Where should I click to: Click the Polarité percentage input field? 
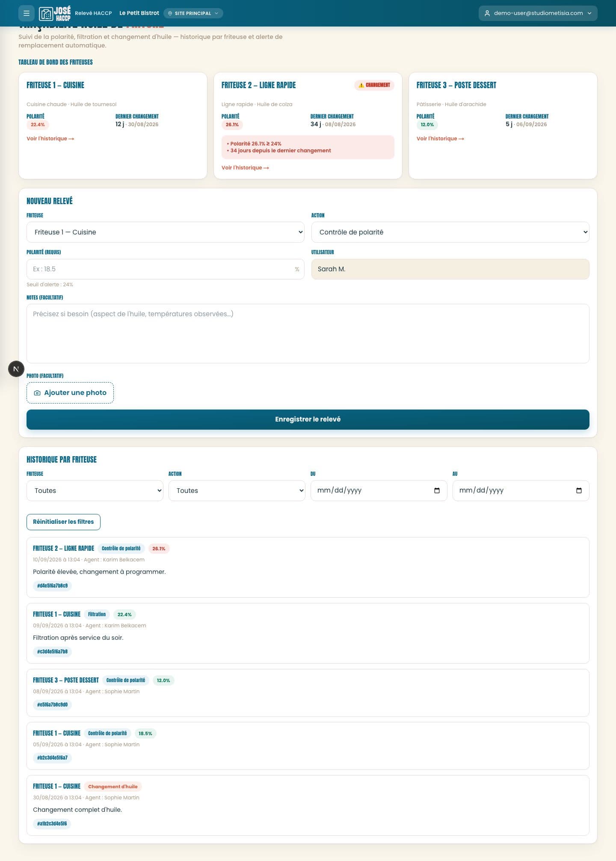pos(166,269)
